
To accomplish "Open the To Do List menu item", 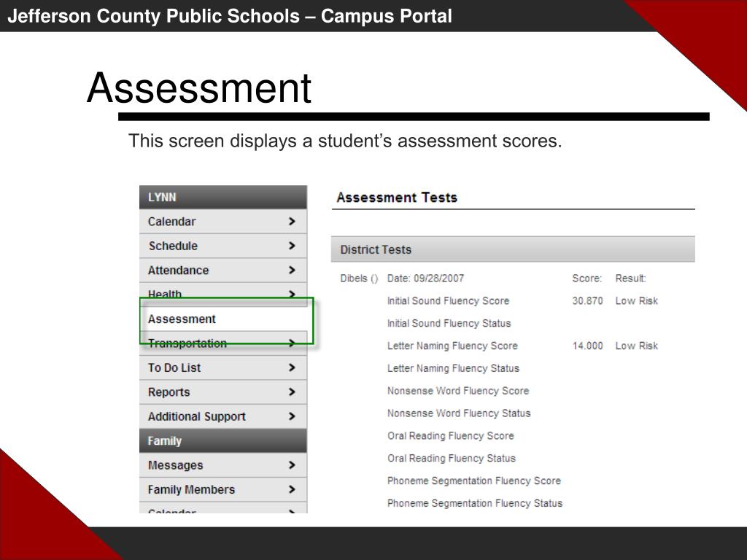I will (x=223, y=367).
